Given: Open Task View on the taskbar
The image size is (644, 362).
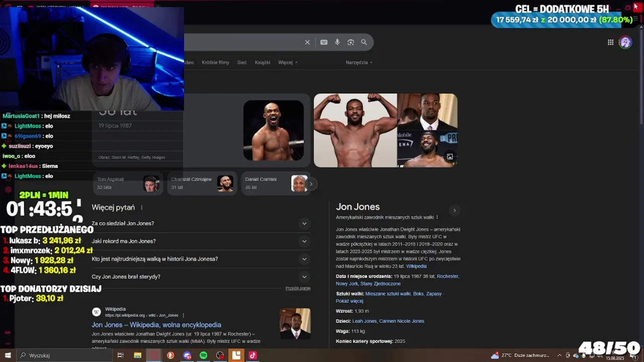Looking at the screenshot, I should point(120,355).
